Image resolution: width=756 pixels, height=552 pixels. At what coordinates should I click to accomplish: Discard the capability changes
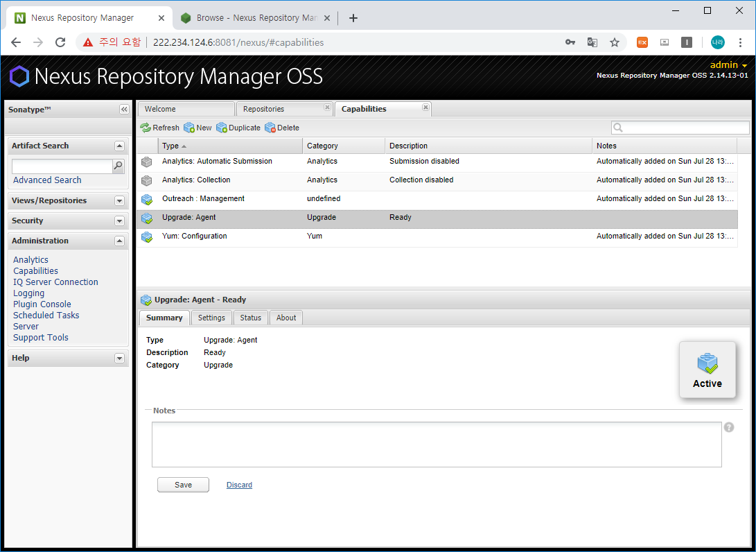click(x=239, y=485)
